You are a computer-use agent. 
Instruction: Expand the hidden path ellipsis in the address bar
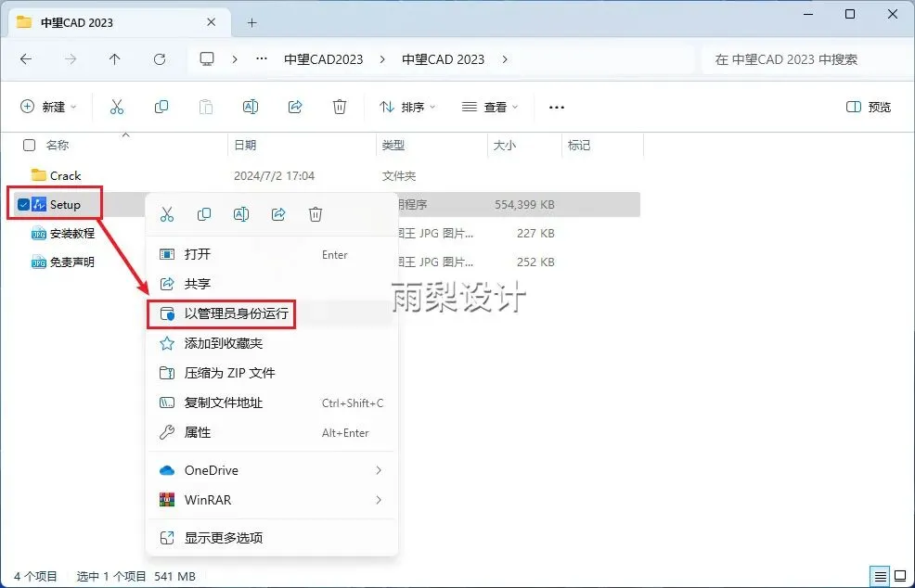[262, 59]
